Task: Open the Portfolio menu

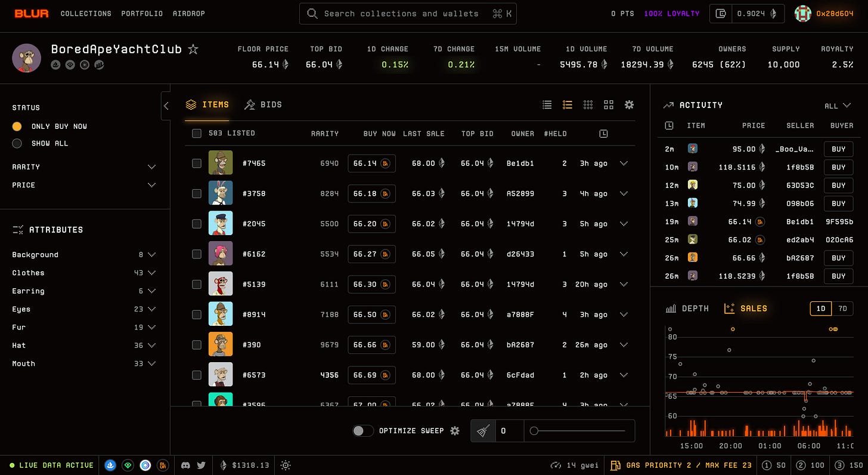Action: coord(142,13)
